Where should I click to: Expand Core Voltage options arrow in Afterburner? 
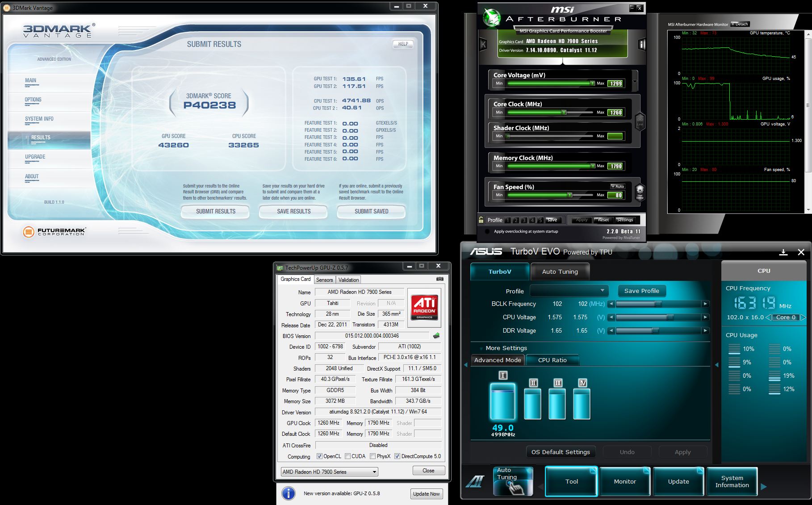[635, 82]
